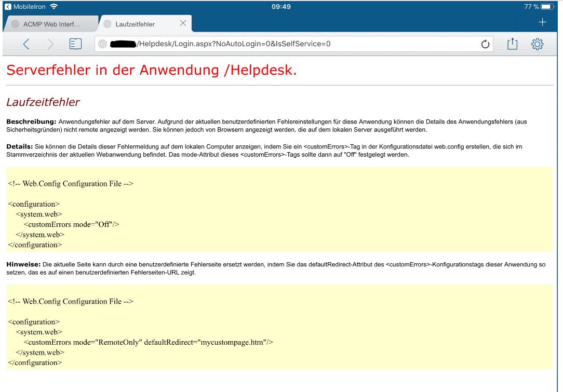Open the browser settings gear
Screen dimensions: 563x392
(538, 44)
